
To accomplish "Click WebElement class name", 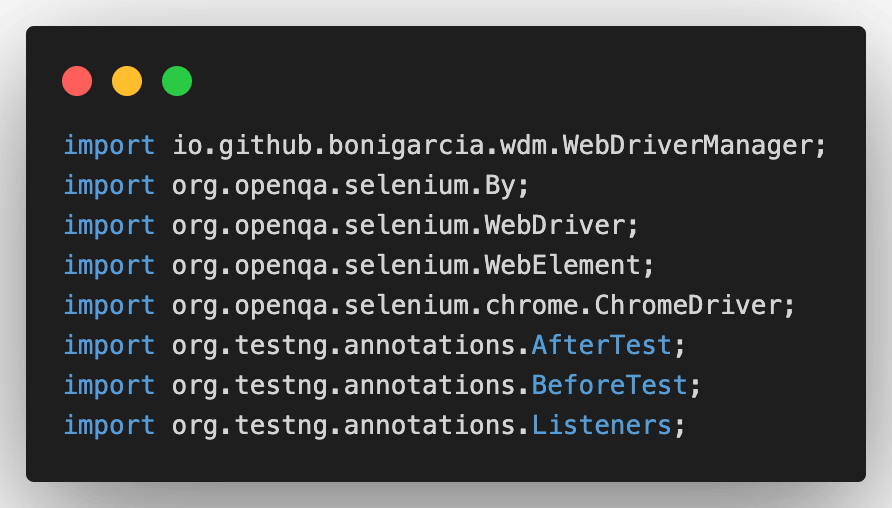I will pos(563,265).
